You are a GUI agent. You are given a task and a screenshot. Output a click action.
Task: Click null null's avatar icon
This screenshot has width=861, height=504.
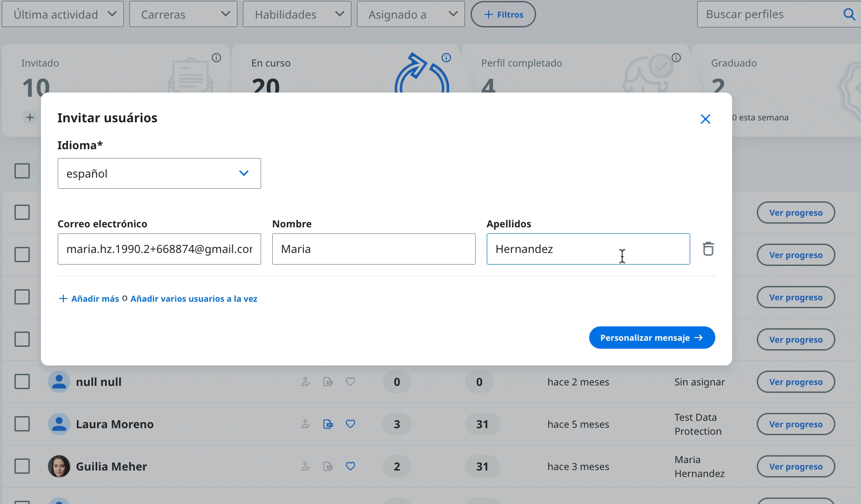59,382
